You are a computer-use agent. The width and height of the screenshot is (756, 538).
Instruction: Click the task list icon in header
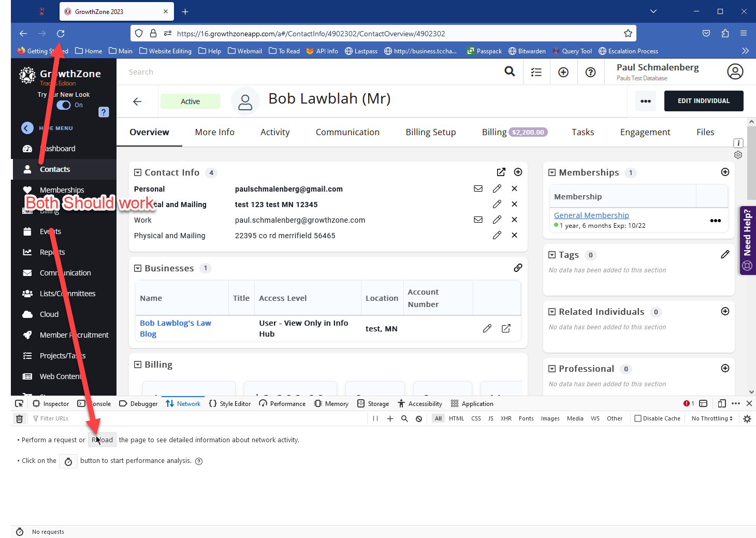[536, 72]
